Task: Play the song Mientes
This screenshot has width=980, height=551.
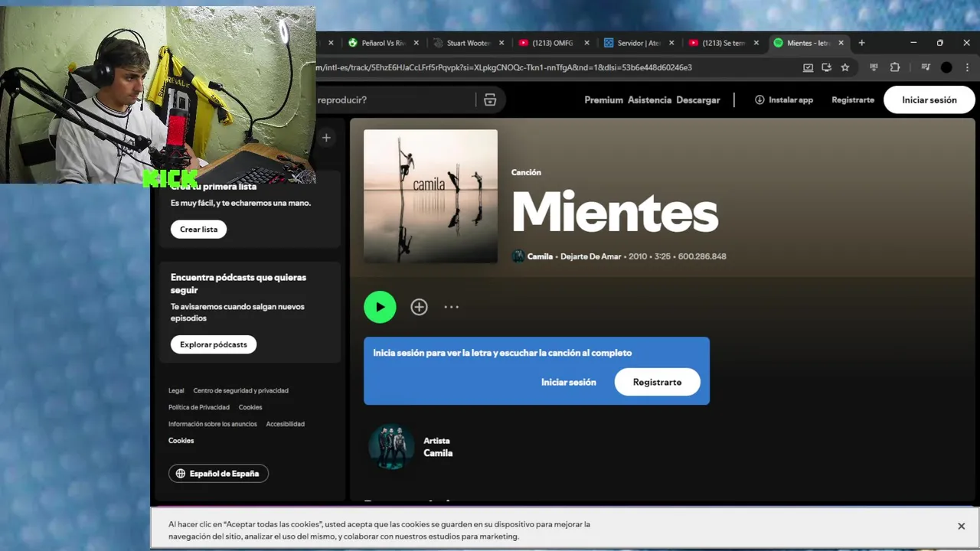Action: click(x=380, y=307)
